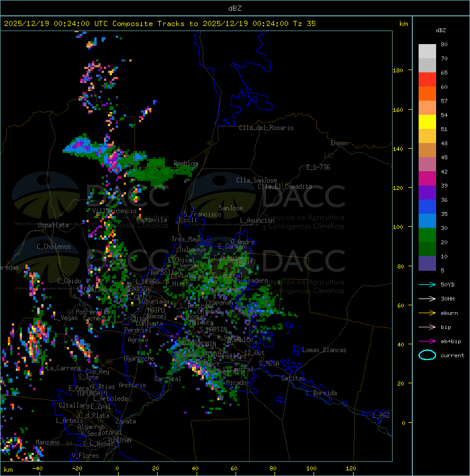Click the pink bip arrow in legend
Screen dimensions: 470x476
point(427,327)
